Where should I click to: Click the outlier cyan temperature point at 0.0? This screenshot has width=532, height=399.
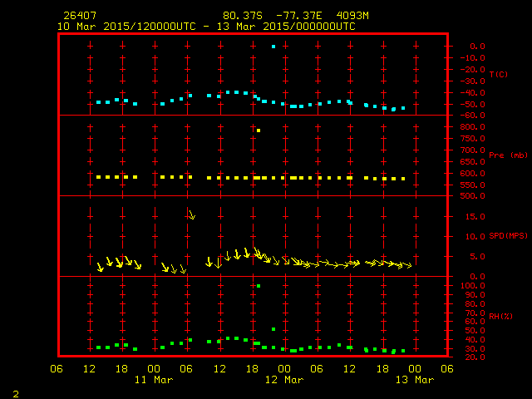coord(273,47)
